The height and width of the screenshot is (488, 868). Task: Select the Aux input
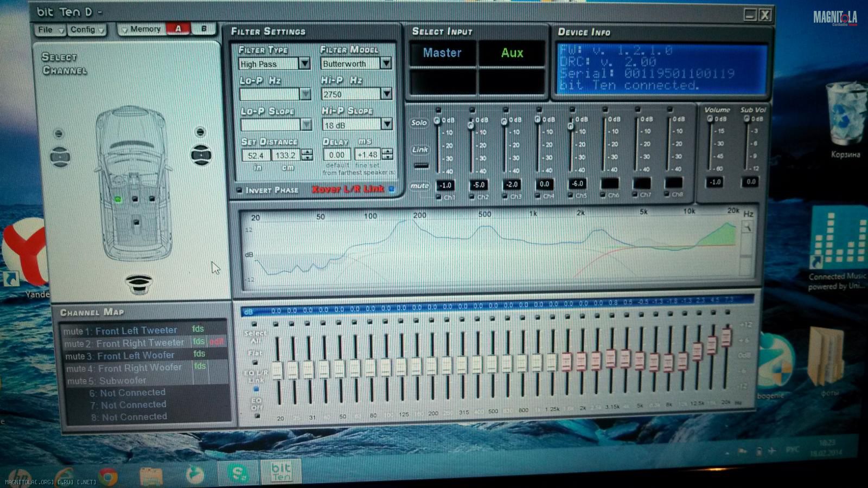point(512,53)
